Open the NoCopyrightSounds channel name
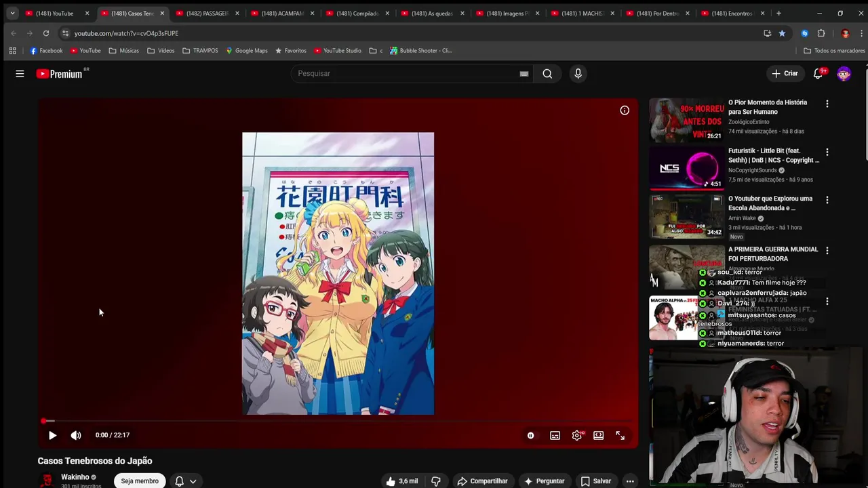The width and height of the screenshot is (868, 488). tap(753, 170)
